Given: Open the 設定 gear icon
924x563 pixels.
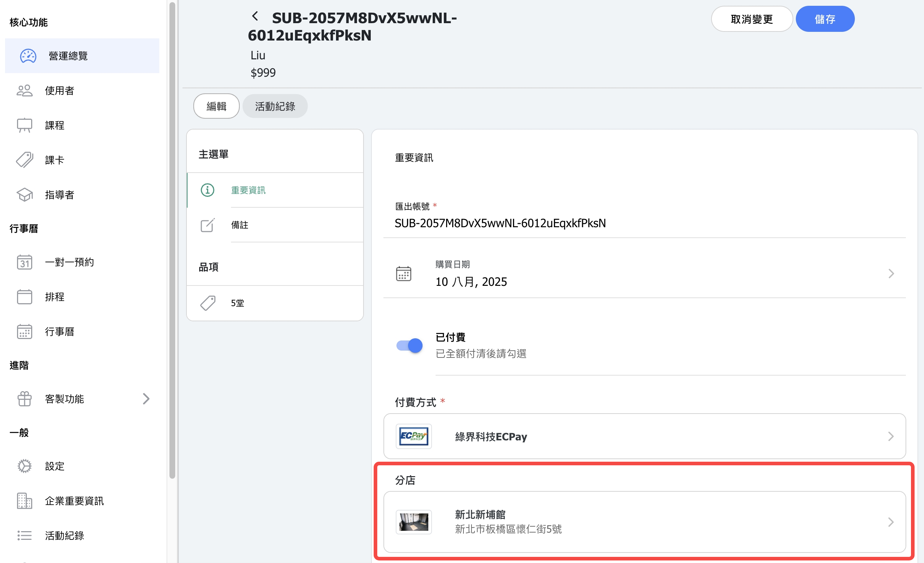Looking at the screenshot, I should click(24, 466).
